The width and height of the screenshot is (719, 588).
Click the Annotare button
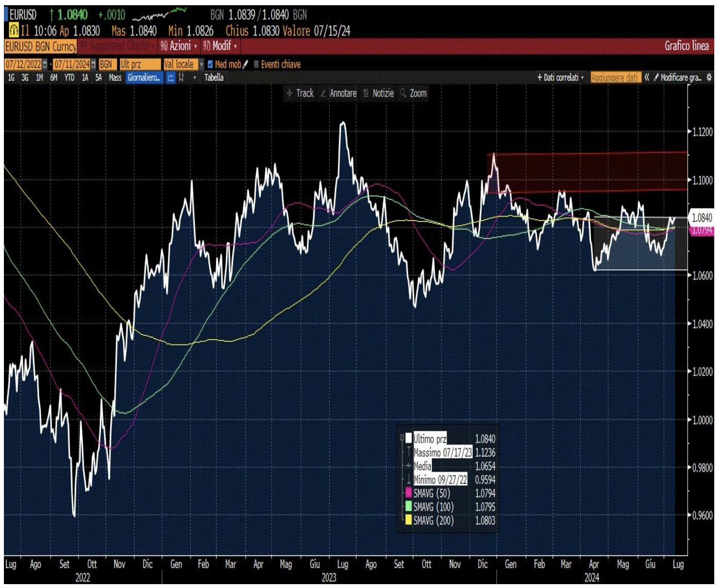tap(339, 93)
